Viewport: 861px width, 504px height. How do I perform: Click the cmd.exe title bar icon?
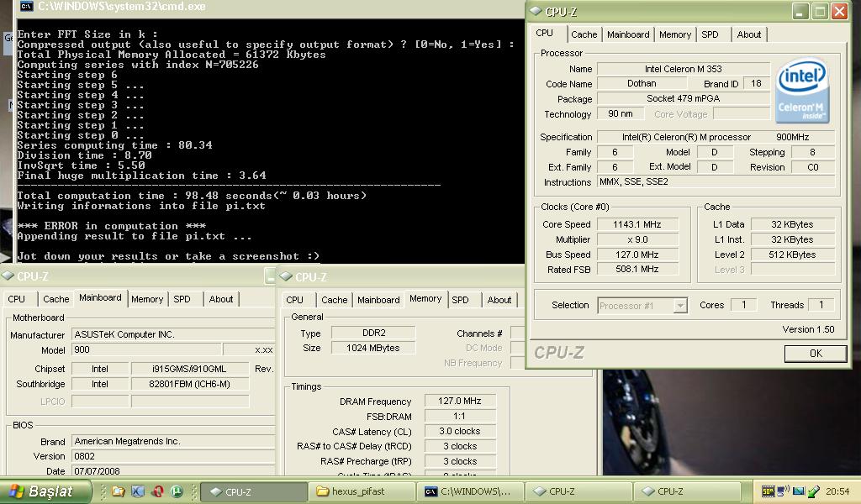coord(26,7)
